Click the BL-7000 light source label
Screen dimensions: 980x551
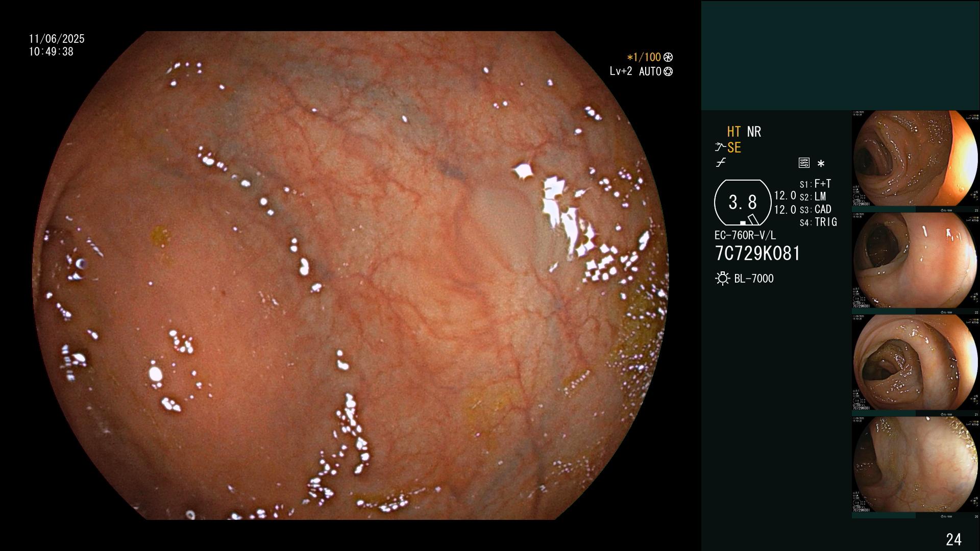pos(754,279)
